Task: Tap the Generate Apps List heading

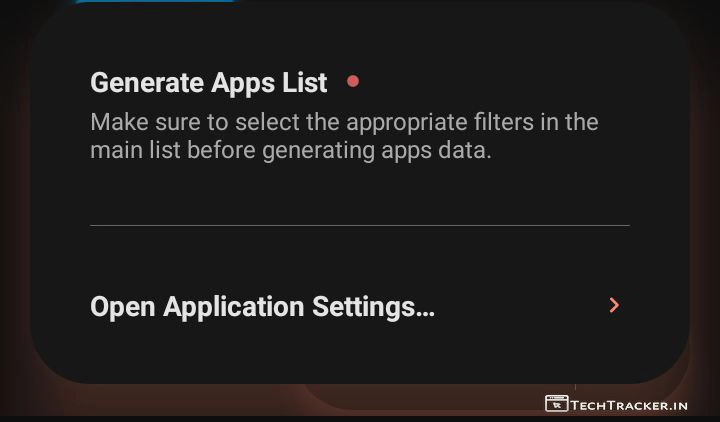Action: click(x=208, y=82)
